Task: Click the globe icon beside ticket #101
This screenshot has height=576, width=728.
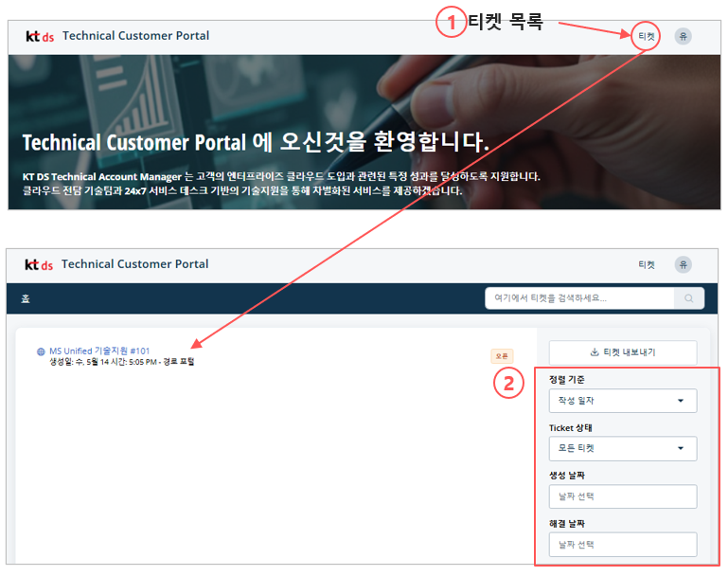Action: point(41,351)
